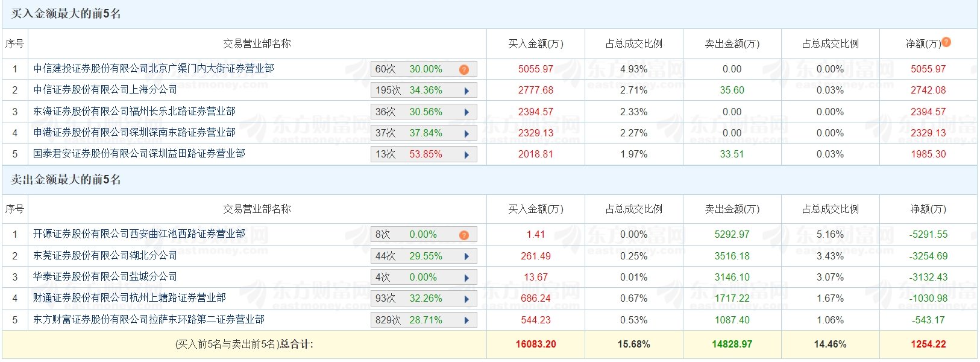Click the 8次 0.00% stat box
Screen dimensions: 980x362
424,235
